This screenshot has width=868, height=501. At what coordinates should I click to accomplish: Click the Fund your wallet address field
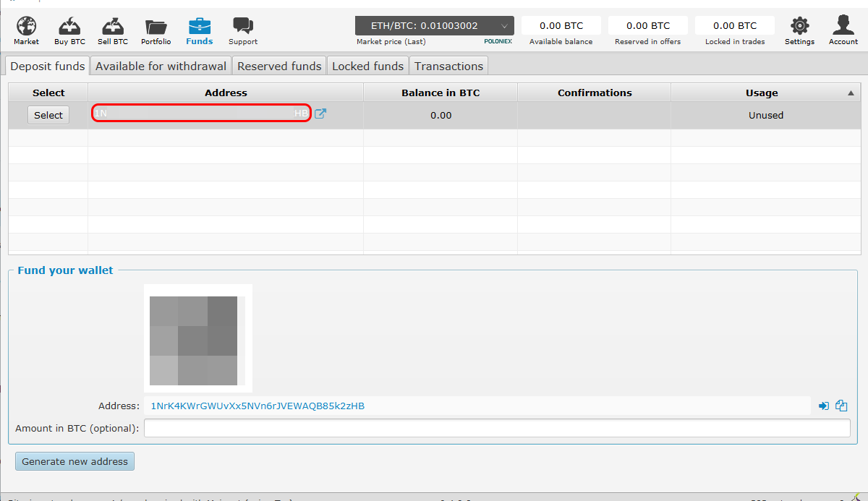477,406
